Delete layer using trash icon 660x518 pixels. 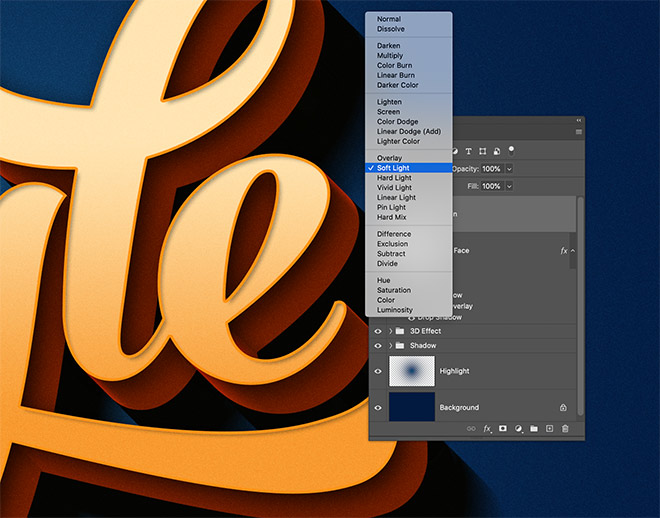[x=564, y=429]
